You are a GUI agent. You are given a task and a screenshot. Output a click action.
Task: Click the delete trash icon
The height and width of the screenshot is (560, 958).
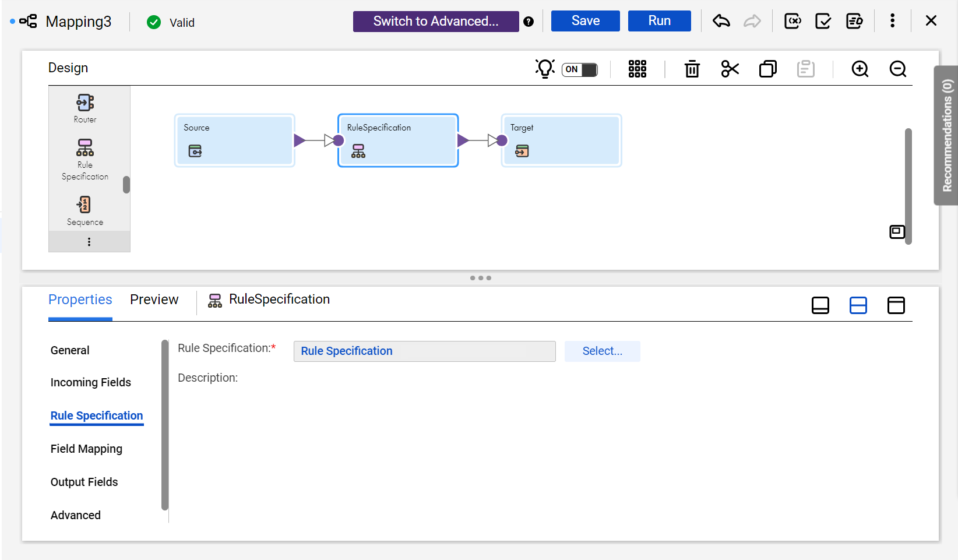[692, 69]
